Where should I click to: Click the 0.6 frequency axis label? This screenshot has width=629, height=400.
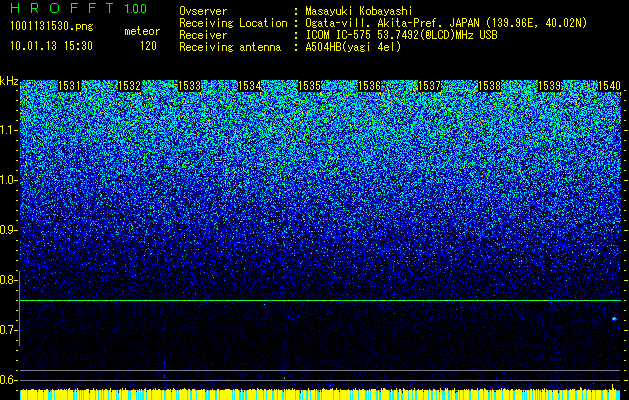point(8,380)
